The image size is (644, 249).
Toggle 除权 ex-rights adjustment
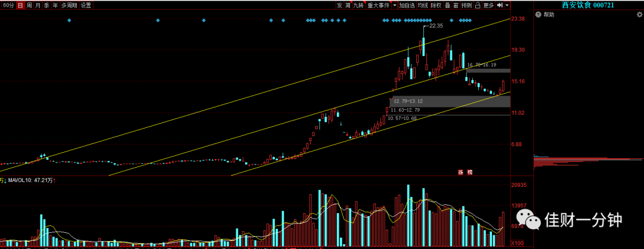point(436,5)
